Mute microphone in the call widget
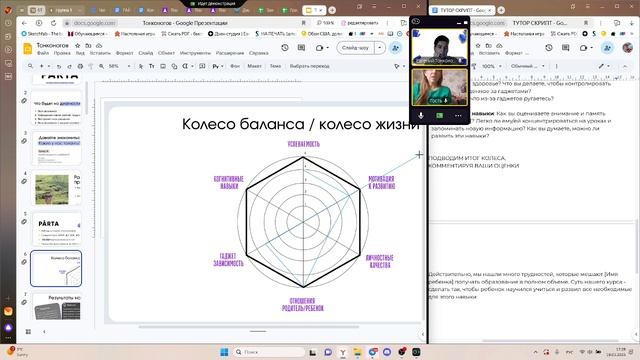The image size is (640, 360). 421,116
